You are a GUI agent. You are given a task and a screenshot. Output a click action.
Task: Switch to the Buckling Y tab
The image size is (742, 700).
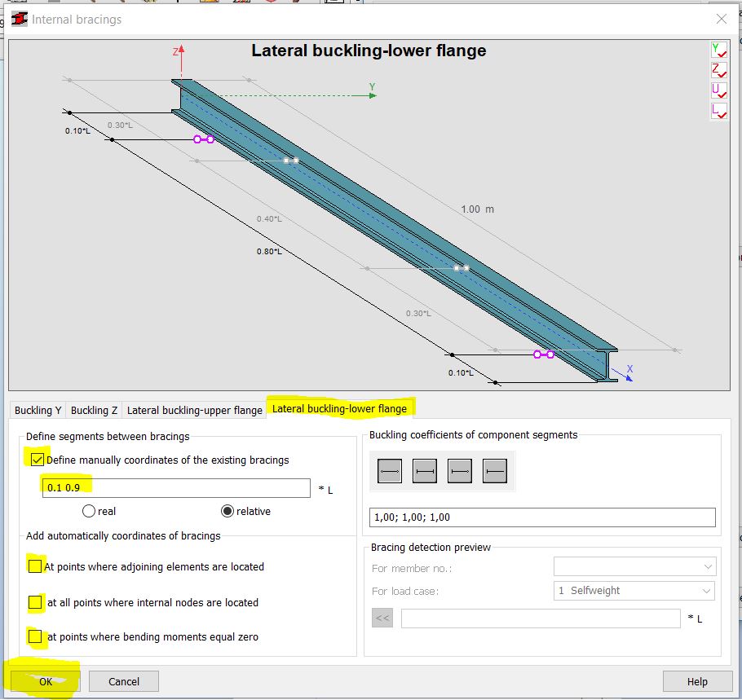(37, 410)
